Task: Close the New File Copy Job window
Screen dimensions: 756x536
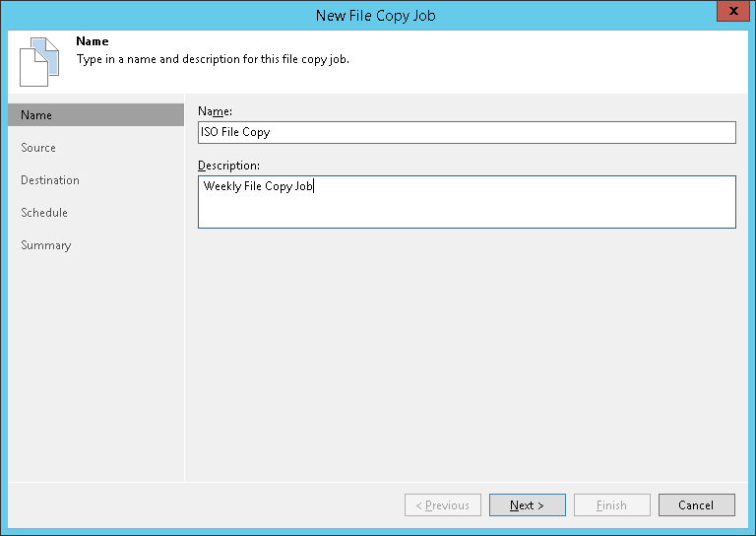Action: [729, 13]
